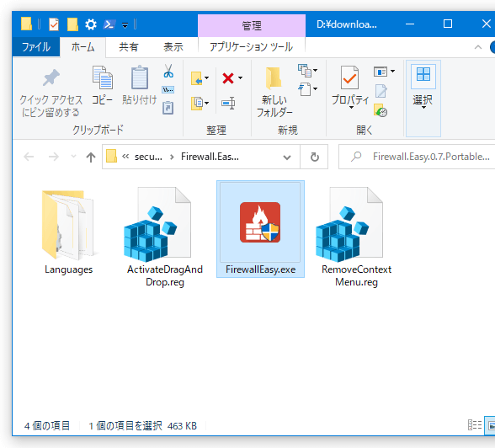Expand the Open dropdown arrow
This screenshot has width=495, height=448.
click(x=392, y=72)
